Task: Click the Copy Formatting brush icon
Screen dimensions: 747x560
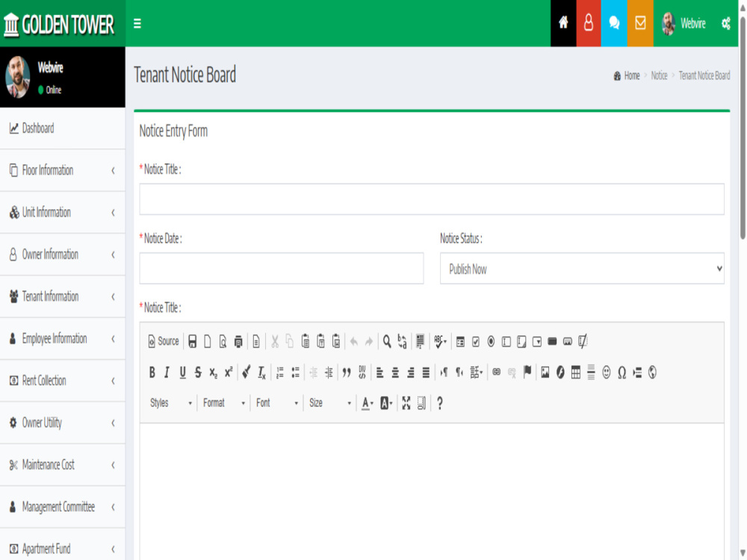Action: coord(247,373)
